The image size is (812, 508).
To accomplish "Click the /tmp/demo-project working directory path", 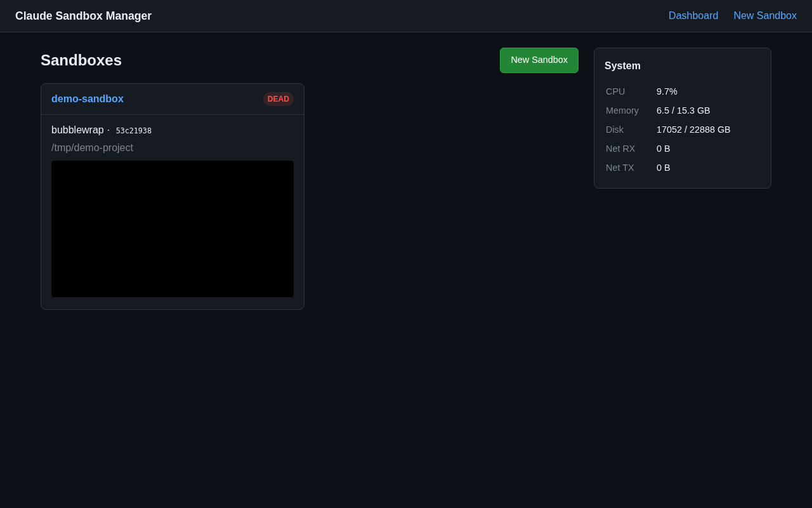I will (x=92, y=147).
